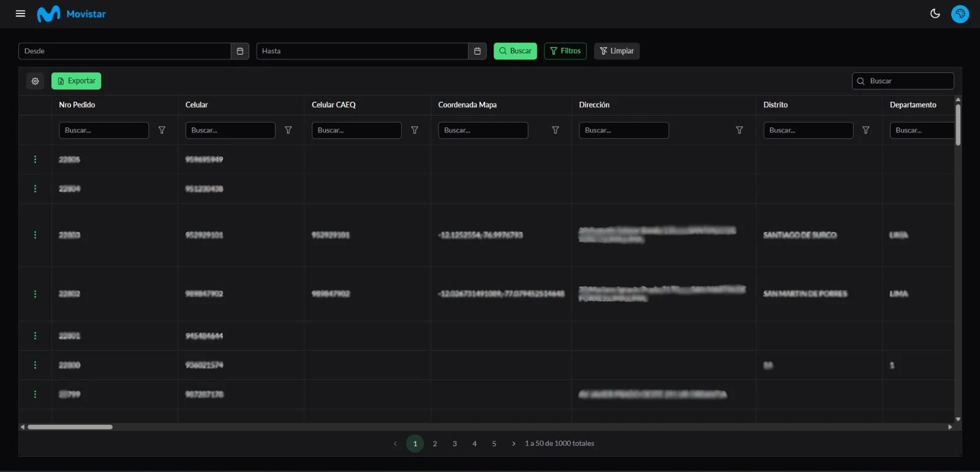This screenshot has width=980, height=472.
Task: Open Coordenada Mapa column filter funnel
Action: [556, 130]
